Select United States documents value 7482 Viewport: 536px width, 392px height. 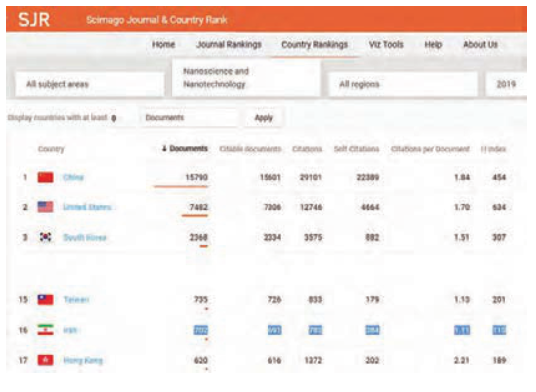(x=199, y=207)
